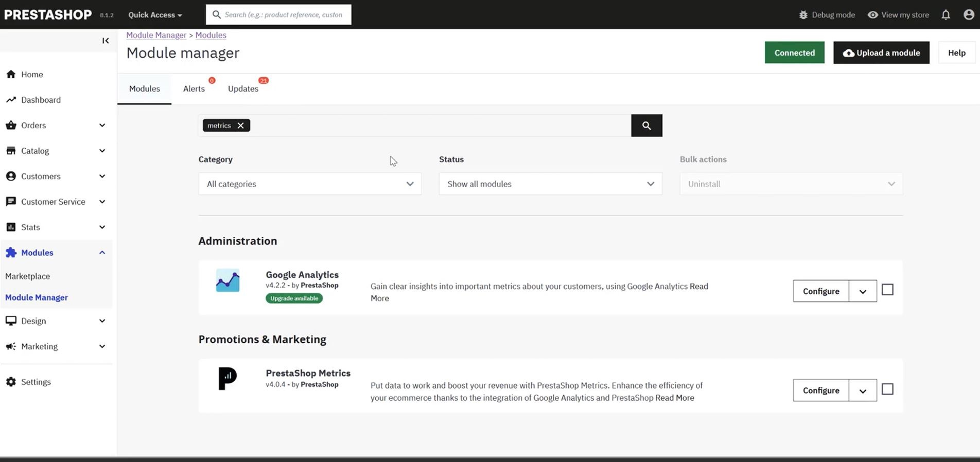Image resolution: width=980 pixels, height=462 pixels.
Task: Click the Connected button
Action: pyautogui.click(x=794, y=52)
